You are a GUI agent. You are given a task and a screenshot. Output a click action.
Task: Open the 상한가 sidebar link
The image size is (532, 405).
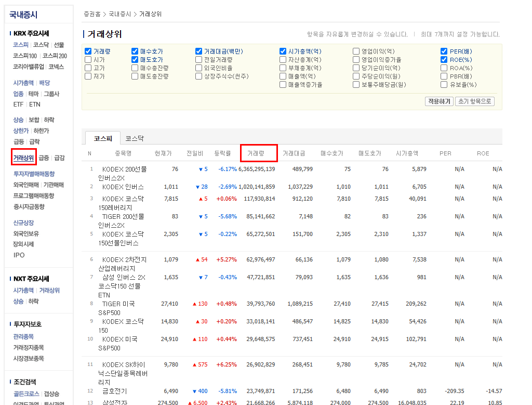[x=21, y=130]
